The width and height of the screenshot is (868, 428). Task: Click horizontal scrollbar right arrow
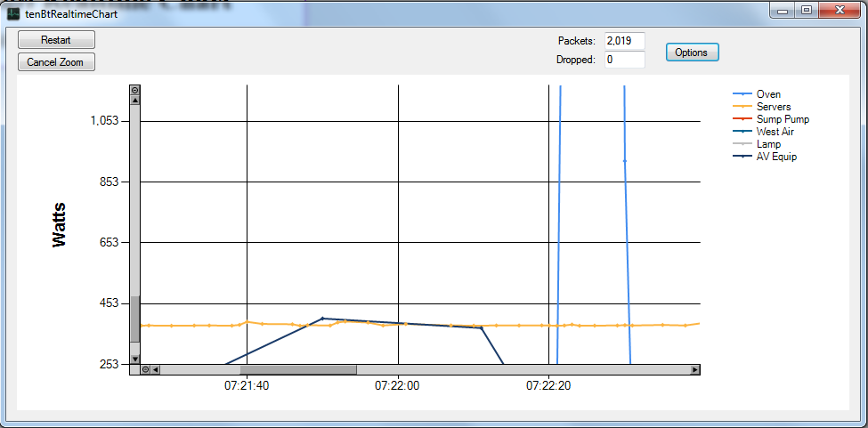pyautogui.click(x=695, y=369)
